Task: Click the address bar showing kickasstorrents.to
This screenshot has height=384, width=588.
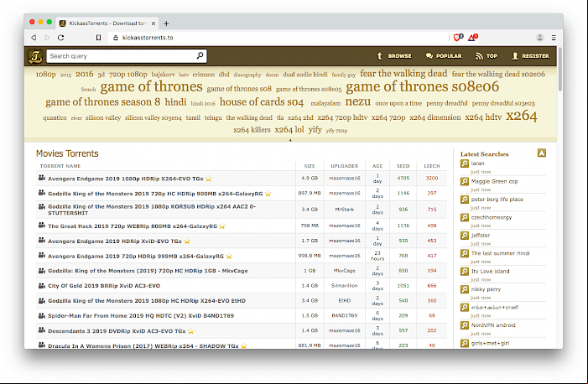Action: 278,38
